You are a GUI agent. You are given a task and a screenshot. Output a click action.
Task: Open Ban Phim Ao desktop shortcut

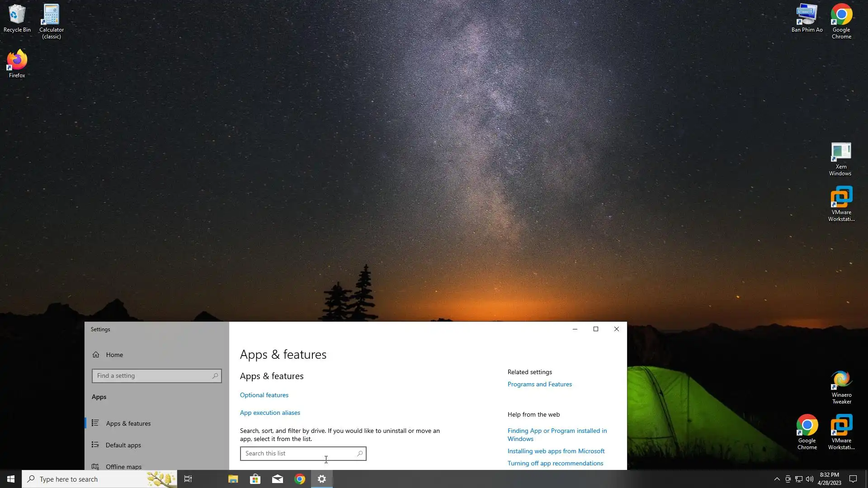click(807, 18)
